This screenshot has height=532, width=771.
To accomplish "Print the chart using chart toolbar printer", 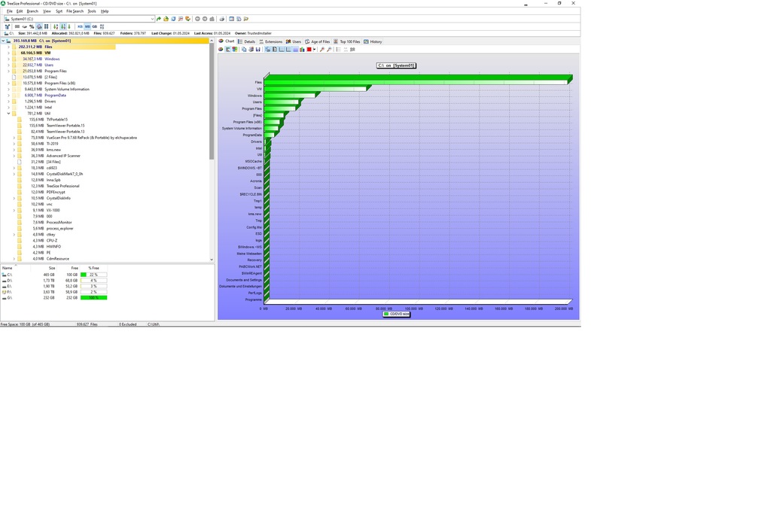I will [x=251, y=49].
